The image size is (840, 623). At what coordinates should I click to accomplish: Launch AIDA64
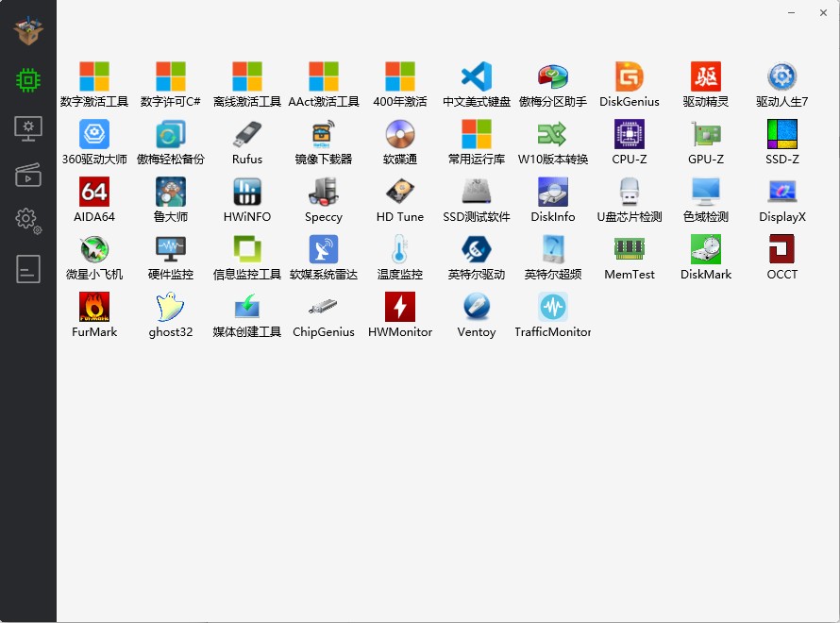pos(94,200)
